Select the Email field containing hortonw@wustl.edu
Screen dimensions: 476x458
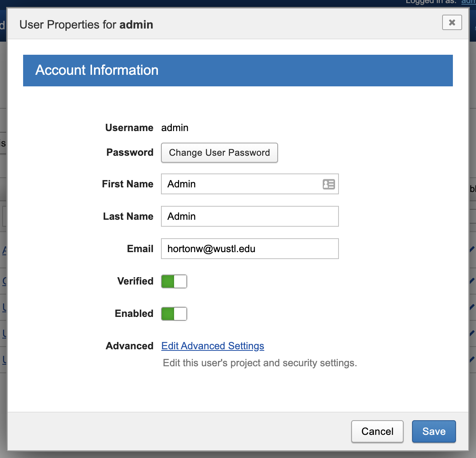click(250, 249)
